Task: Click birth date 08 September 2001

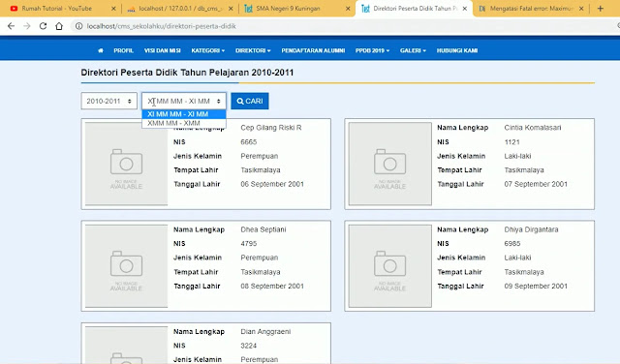Action: point(272,287)
